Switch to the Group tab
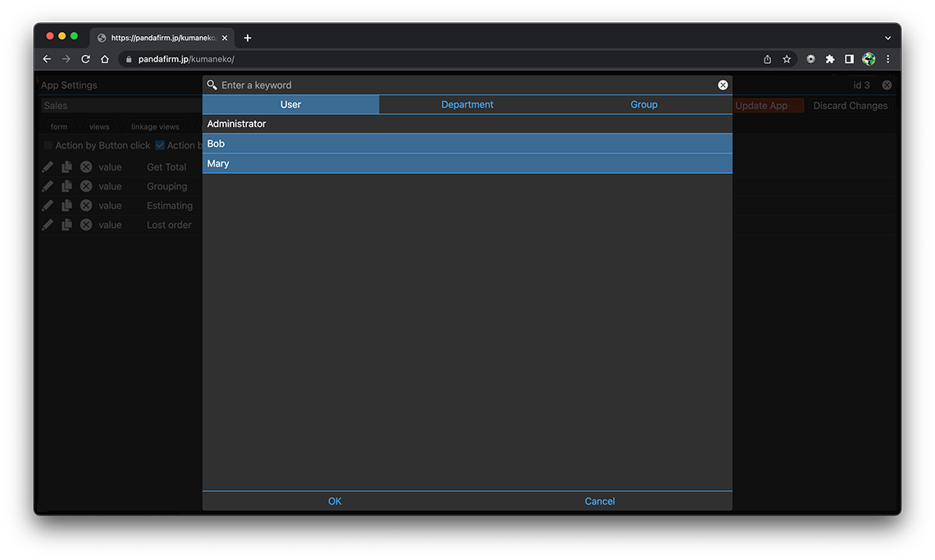This screenshot has width=935, height=560. [644, 104]
